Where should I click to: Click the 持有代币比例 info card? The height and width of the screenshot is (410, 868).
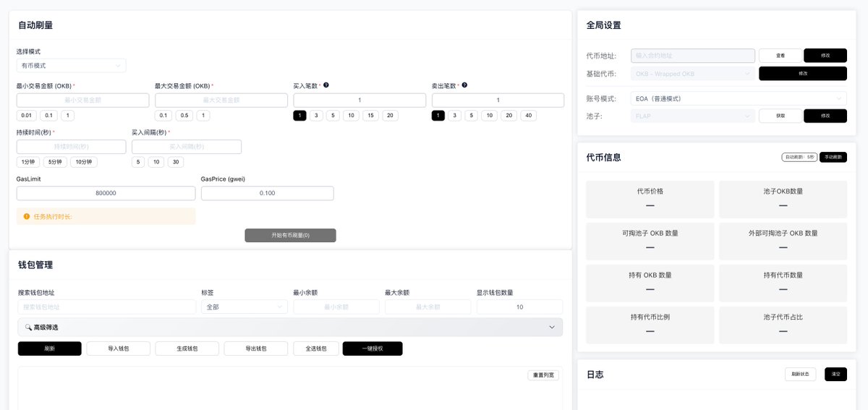[x=650, y=325]
